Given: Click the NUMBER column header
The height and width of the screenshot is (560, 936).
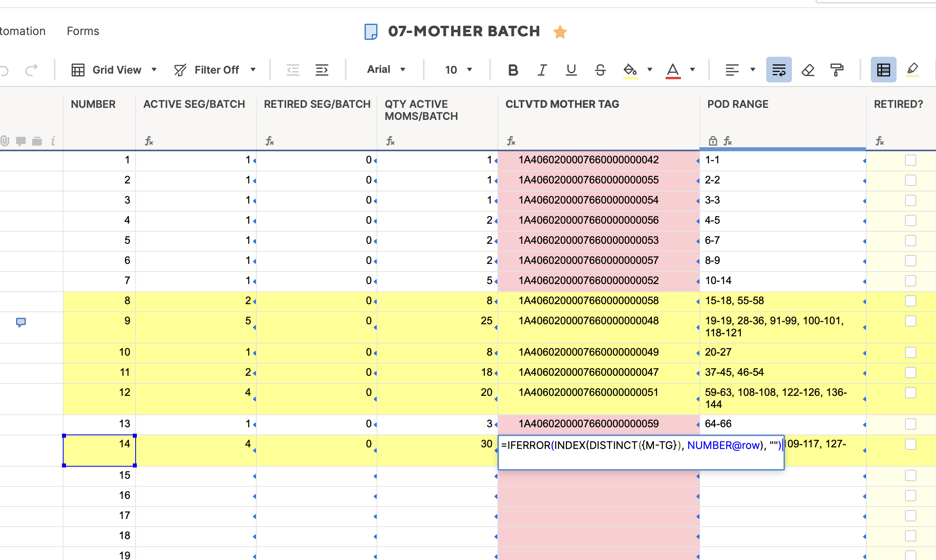Looking at the screenshot, I should 93,104.
